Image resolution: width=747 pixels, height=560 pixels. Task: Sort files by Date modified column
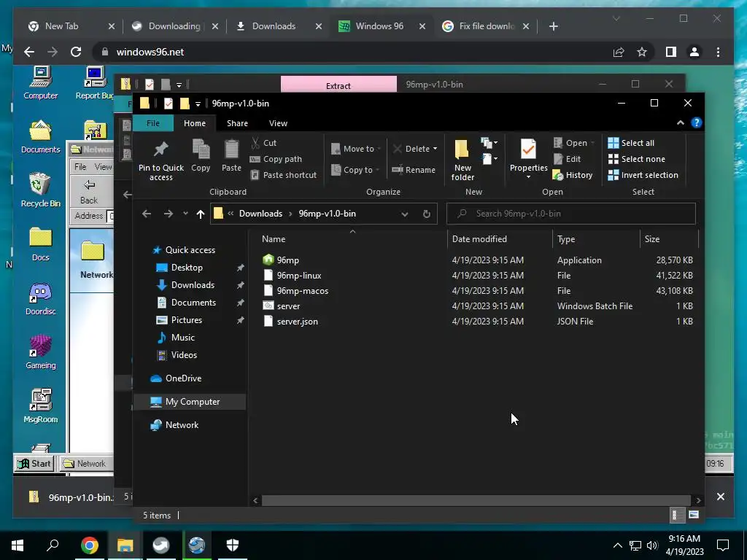(x=479, y=239)
